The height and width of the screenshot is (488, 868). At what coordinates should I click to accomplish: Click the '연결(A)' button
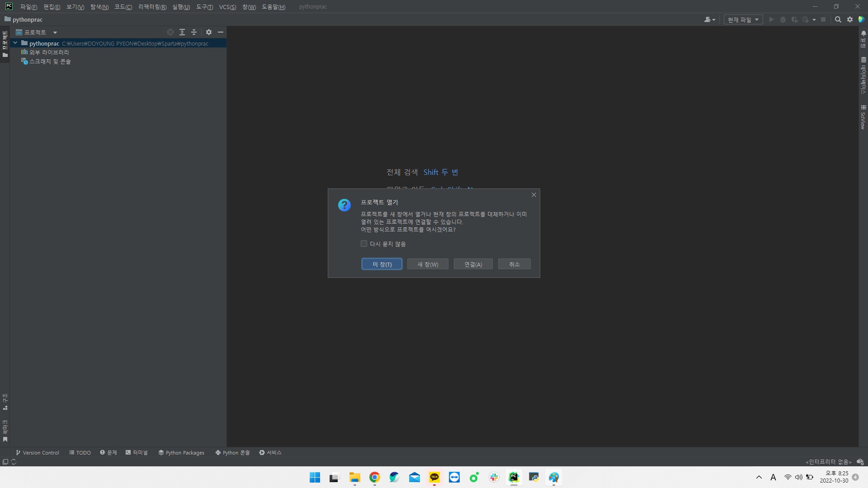[x=473, y=264]
